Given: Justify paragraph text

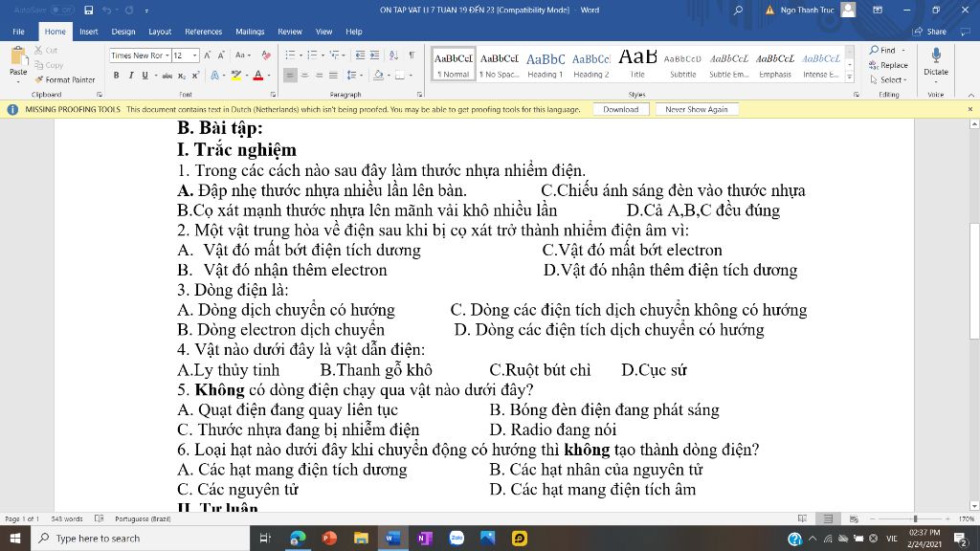Looking at the screenshot, I should click(334, 76).
